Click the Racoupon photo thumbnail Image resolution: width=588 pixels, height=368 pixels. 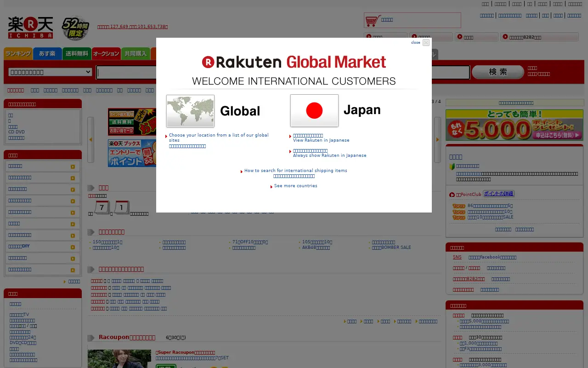(119, 359)
